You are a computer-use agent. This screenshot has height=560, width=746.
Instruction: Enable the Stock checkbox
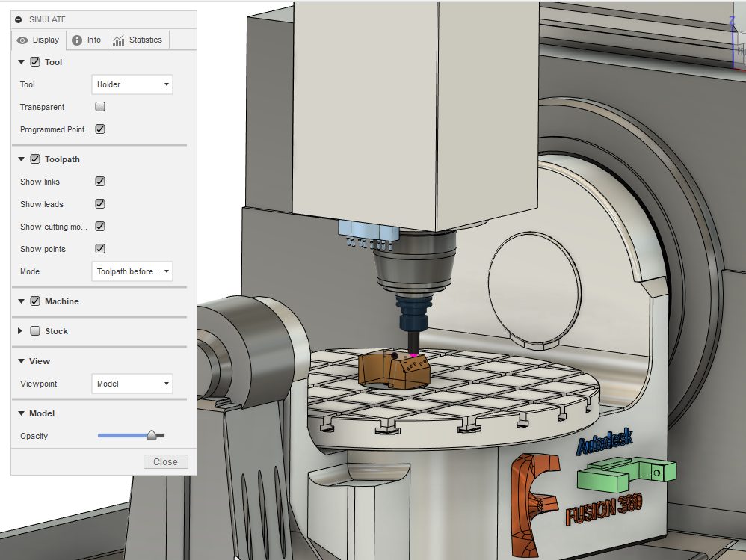pos(34,331)
